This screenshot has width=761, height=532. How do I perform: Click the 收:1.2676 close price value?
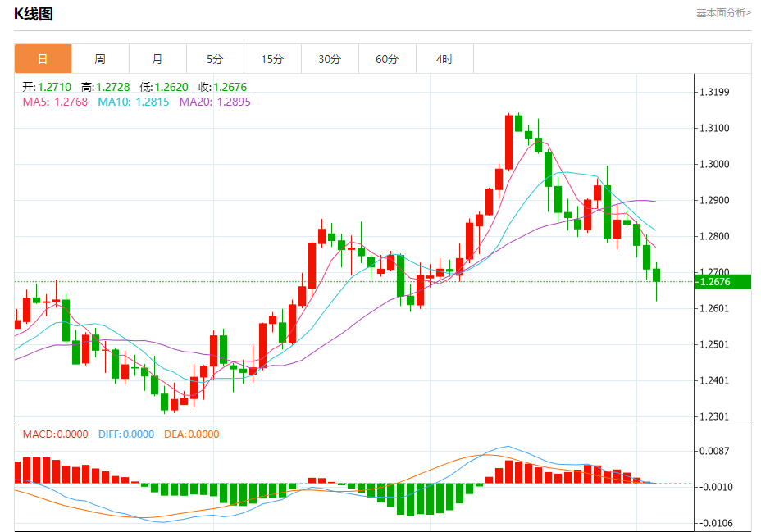[x=223, y=87]
